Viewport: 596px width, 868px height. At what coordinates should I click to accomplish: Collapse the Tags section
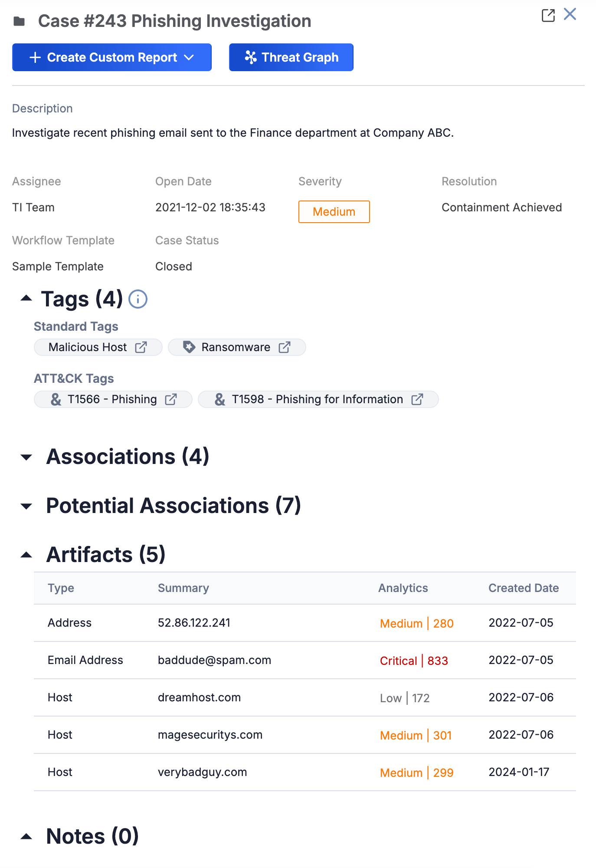pos(26,298)
